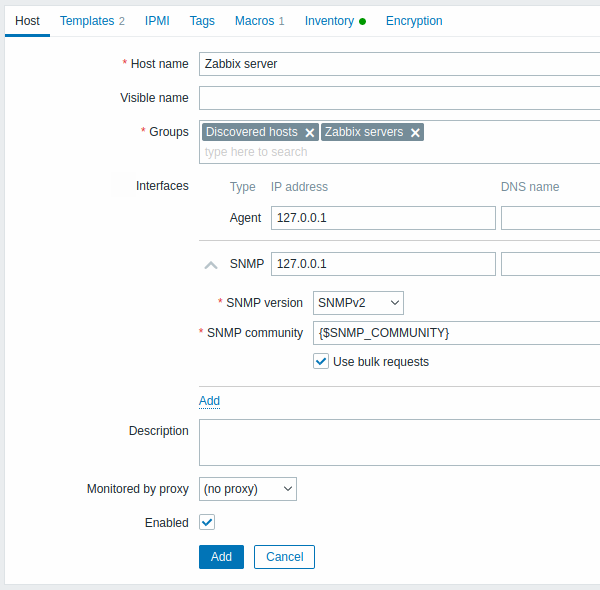Select the Discovered hosts group label

pos(252,132)
